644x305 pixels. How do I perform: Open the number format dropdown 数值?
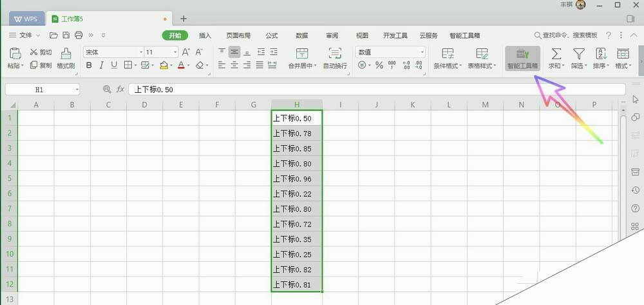[422, 52]
